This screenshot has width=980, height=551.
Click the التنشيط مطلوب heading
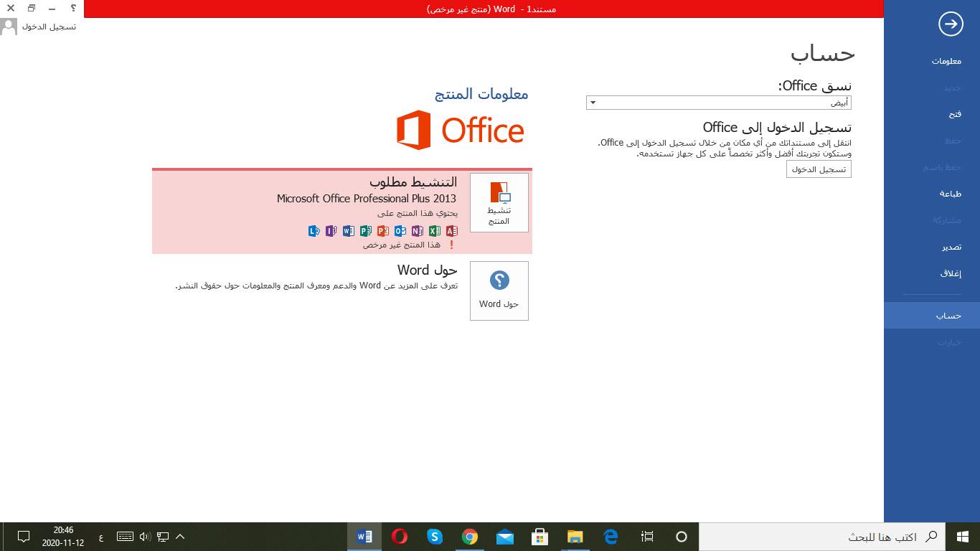[413, 182]
